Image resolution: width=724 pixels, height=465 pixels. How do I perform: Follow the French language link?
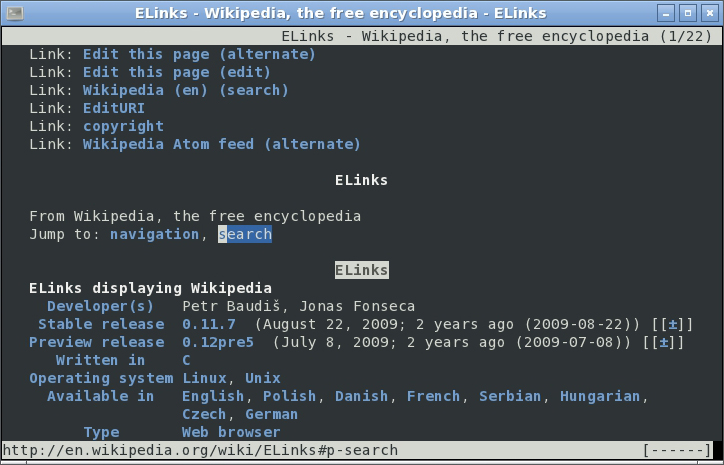point(434,397)
